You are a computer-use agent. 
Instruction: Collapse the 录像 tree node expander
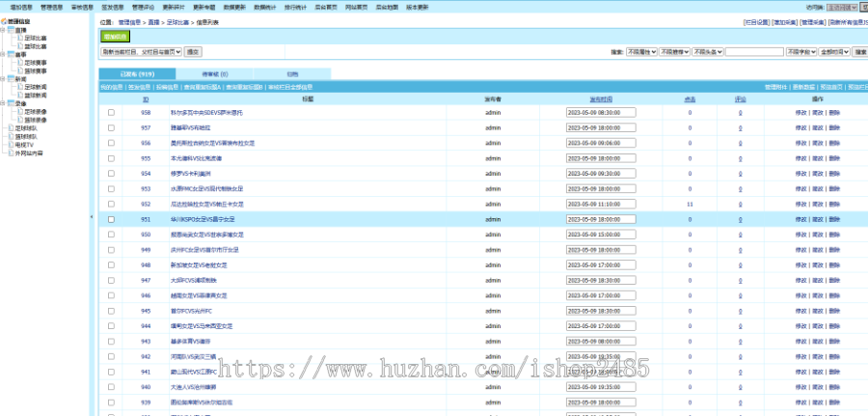tap(3, 103)
